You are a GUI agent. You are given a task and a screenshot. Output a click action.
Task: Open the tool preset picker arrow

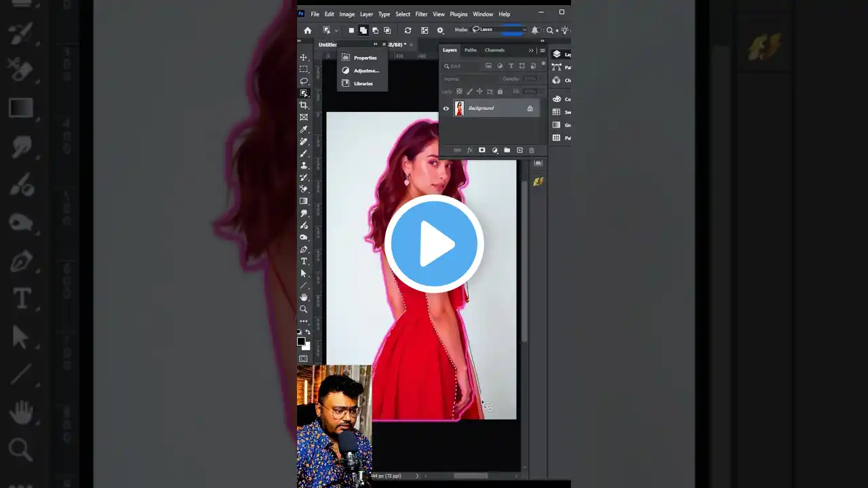pos(336,30)
